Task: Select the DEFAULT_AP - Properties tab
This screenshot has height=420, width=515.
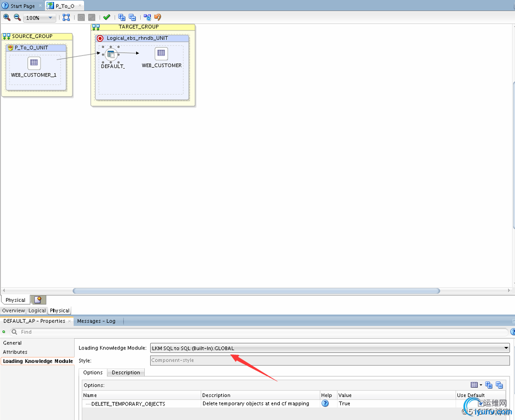Action: click(x=34, y=321)
